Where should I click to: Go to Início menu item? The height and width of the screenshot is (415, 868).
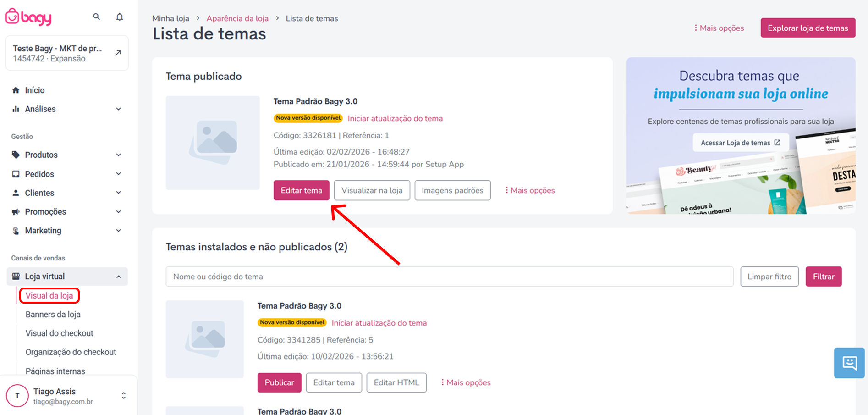coord(35,90)
